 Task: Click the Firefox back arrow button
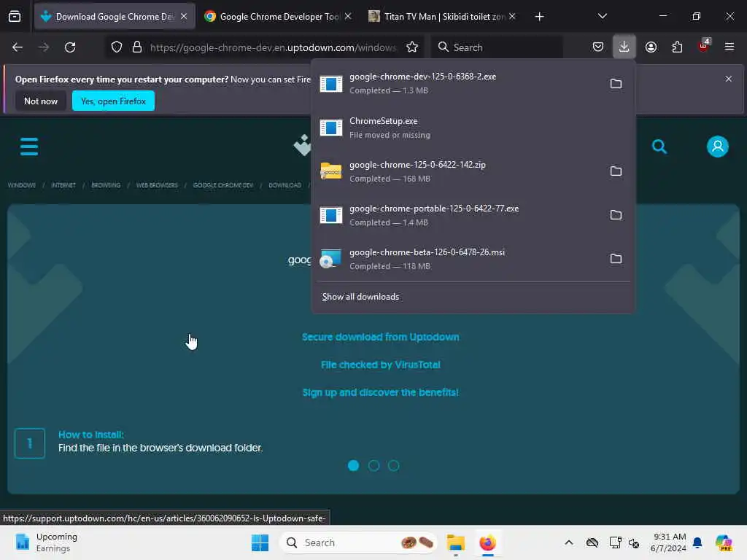pyautogui.click(x=18, y=47)
